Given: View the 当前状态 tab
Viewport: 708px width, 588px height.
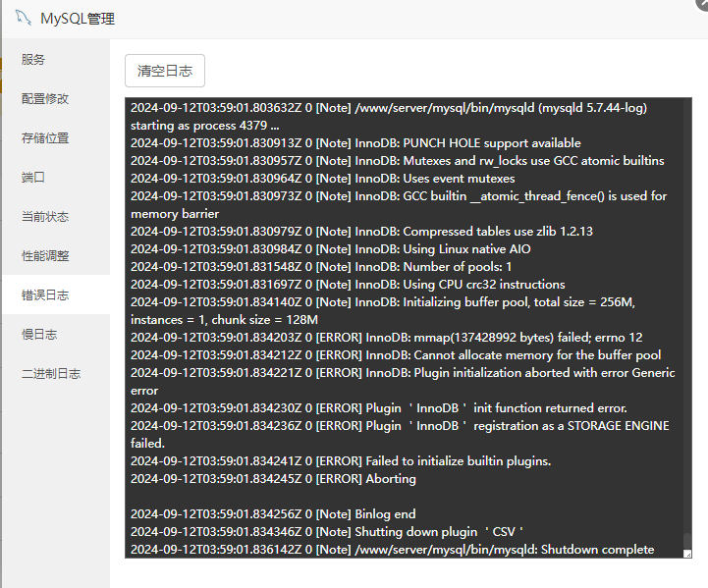Looking at the screenshot, I should coord(56,216).
